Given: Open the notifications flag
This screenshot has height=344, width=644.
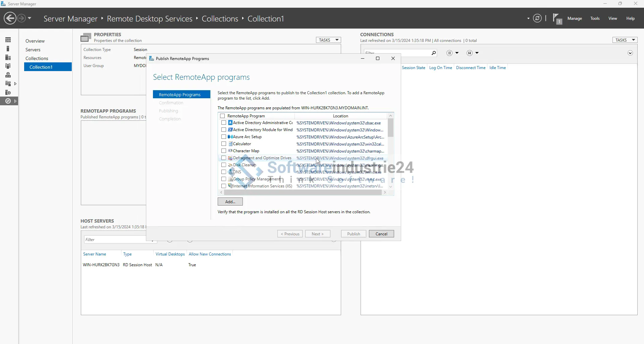Looking at the screenshot, I should coord(557,18).
